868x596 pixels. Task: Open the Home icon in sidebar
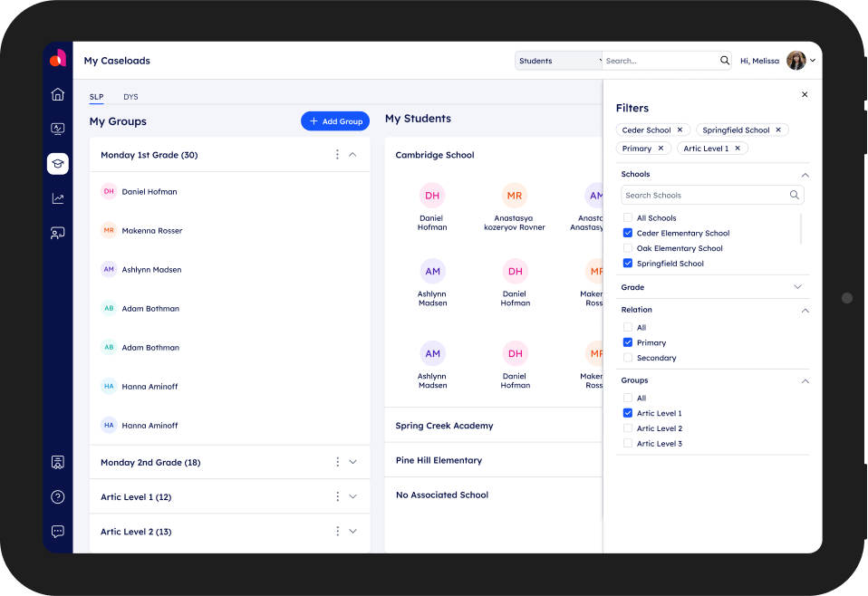coord(58,94)
